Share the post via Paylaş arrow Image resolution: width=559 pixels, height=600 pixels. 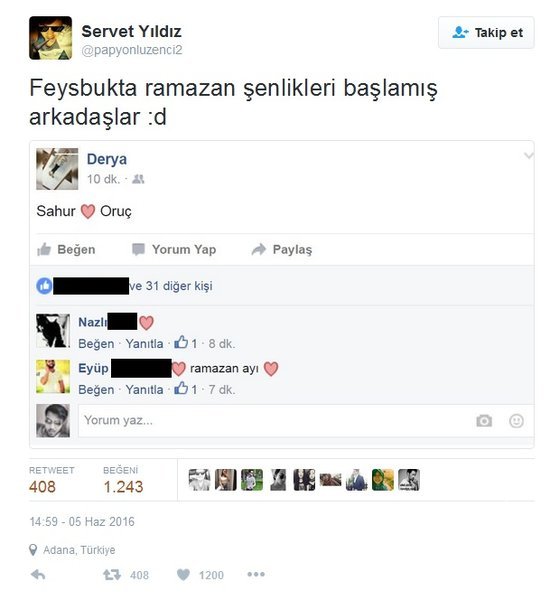coord(259,249)
